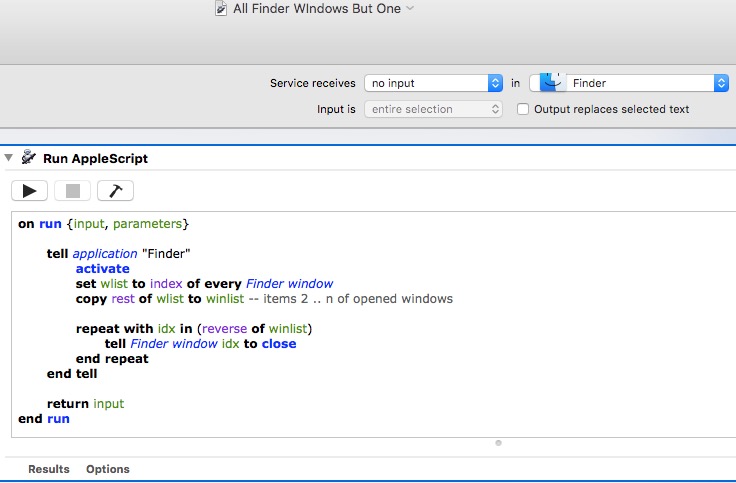Click 'All Finder WIndows But One' title
The image size is (736, 483).
(x=317, y=8)
